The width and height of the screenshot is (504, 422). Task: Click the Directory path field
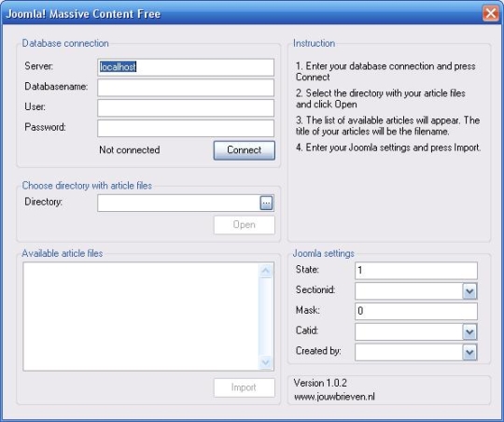178,203
